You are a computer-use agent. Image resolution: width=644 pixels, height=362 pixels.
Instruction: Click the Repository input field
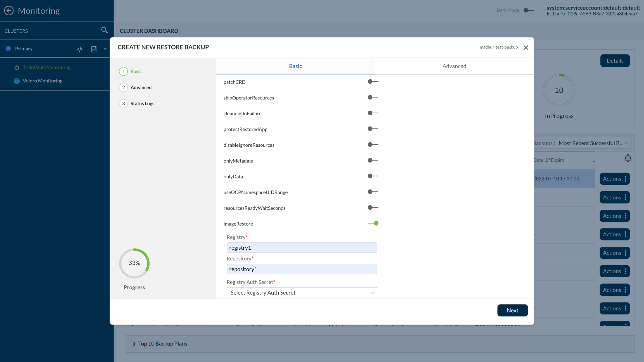click(302, 269)
